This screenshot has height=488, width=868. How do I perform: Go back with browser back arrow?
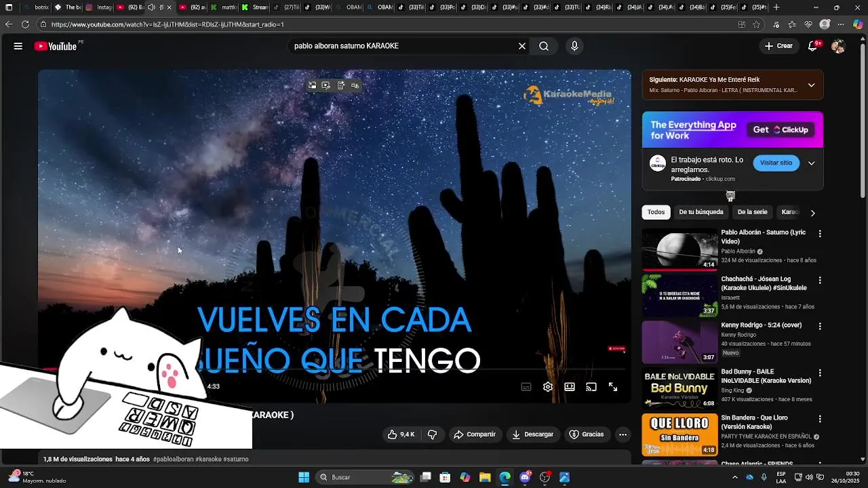[9, 24]
